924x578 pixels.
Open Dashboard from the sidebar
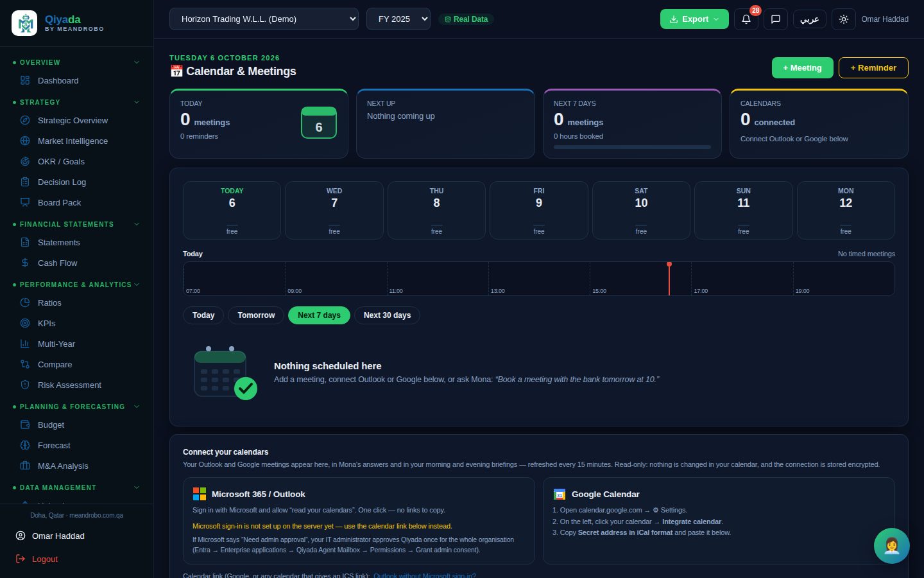click(x=58, y=80)
